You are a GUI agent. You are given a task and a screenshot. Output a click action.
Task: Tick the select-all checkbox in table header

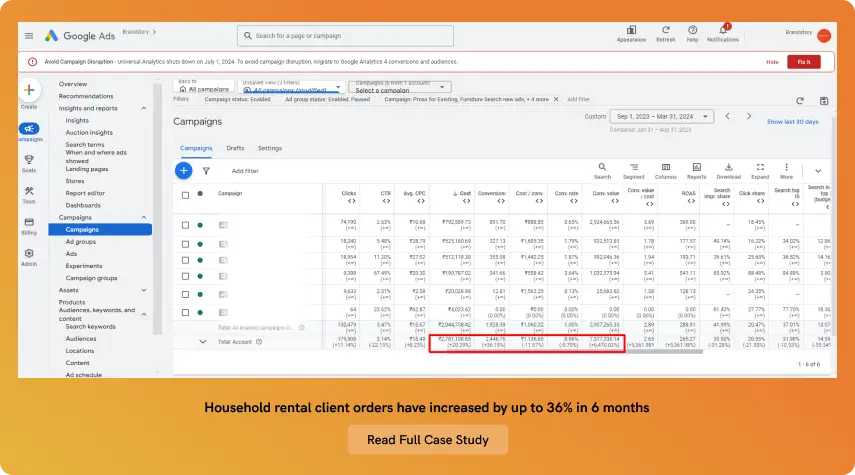pos(185,194)
